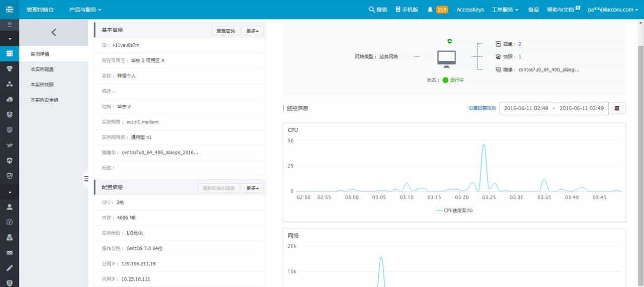This screenshot has height=287, width=644.
Task: Click the disabled 重新初始化磁盘 button
Action: (219, 188)
